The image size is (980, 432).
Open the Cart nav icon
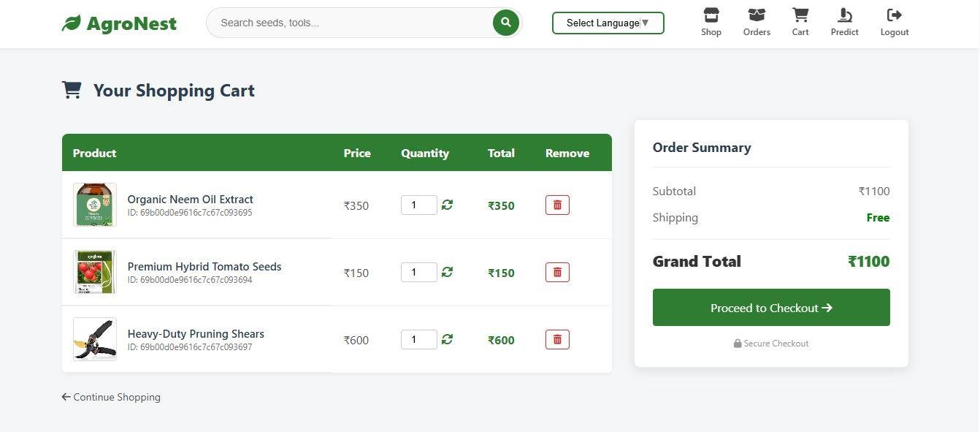800,22
